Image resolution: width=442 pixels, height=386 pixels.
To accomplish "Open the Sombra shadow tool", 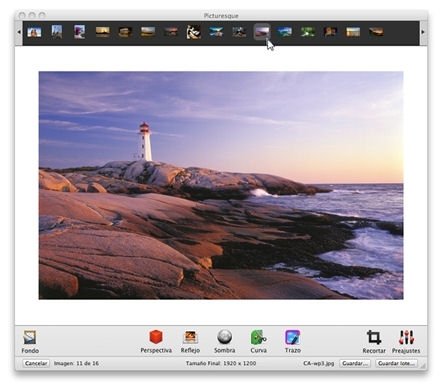I will coord(224,342).
